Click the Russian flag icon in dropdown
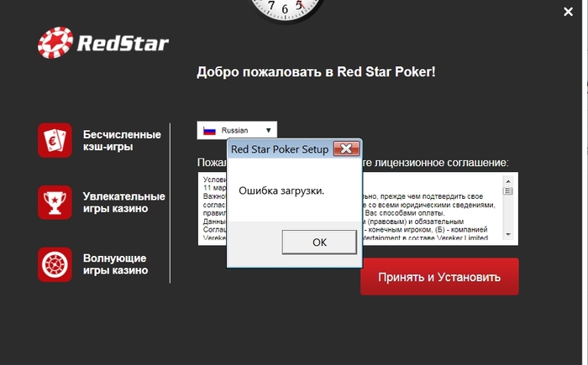 coord(209,131)
